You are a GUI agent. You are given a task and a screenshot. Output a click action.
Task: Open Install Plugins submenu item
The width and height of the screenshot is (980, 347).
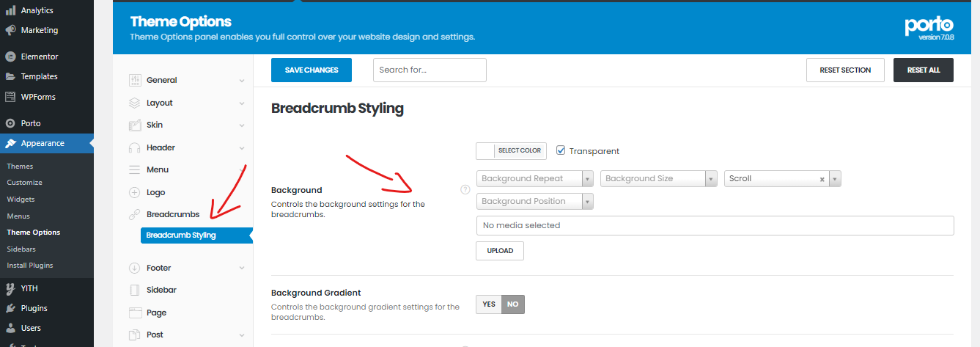[30, 266]
